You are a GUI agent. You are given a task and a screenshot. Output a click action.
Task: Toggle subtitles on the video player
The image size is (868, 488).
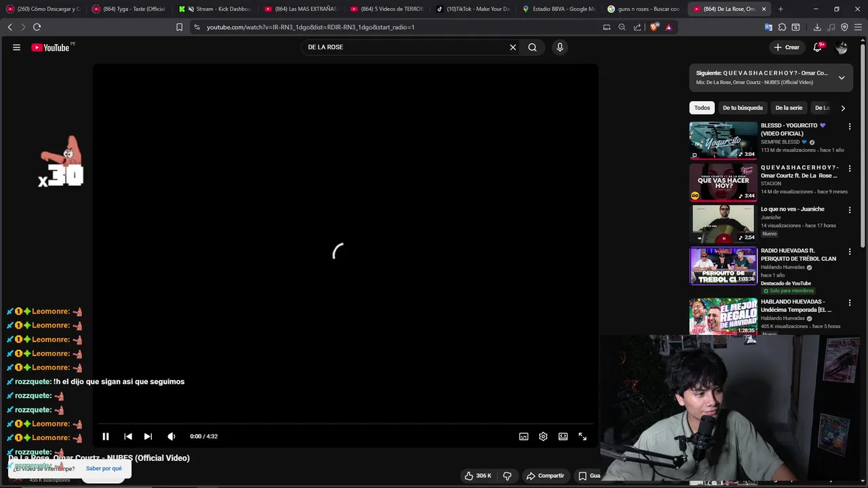tap(524, 436)
